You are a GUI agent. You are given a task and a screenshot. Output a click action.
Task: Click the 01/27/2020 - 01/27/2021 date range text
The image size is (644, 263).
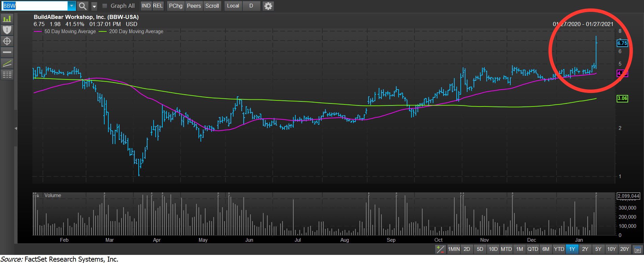pos(583,24)
